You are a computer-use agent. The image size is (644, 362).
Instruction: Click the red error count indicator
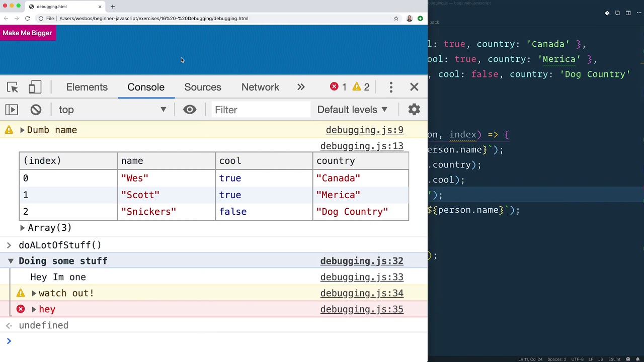point(339,87)
